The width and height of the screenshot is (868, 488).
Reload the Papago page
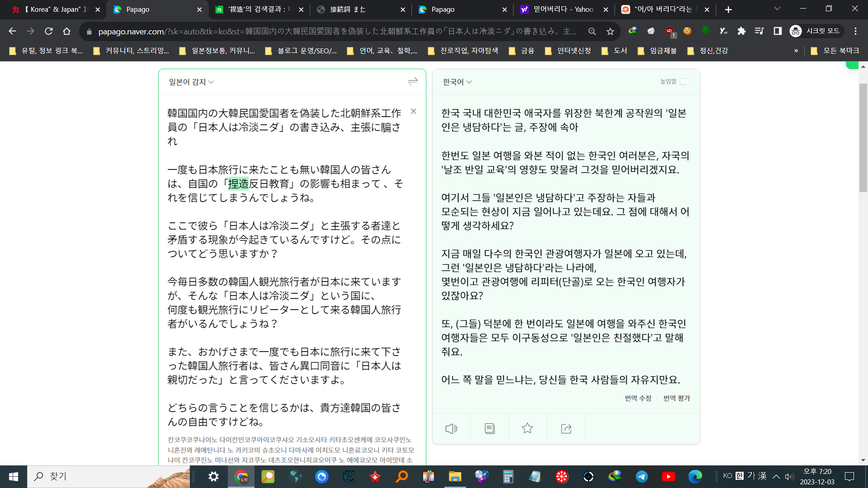tap(49, 31)
